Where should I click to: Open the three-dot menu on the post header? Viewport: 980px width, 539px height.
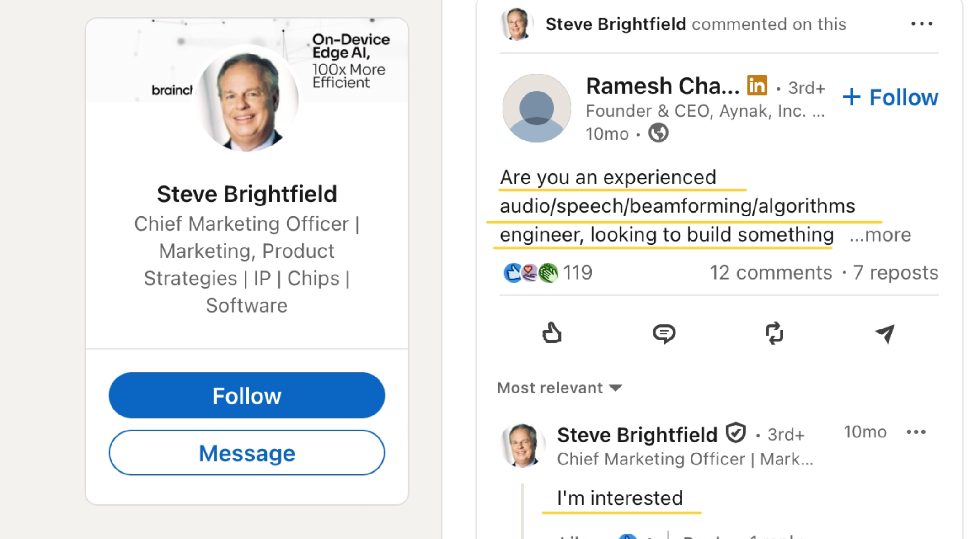pyautogui.click(x=921, y=24)
